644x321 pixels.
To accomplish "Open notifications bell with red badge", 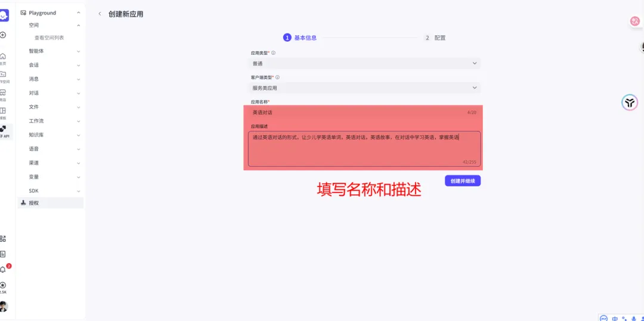I will point(4,269).
